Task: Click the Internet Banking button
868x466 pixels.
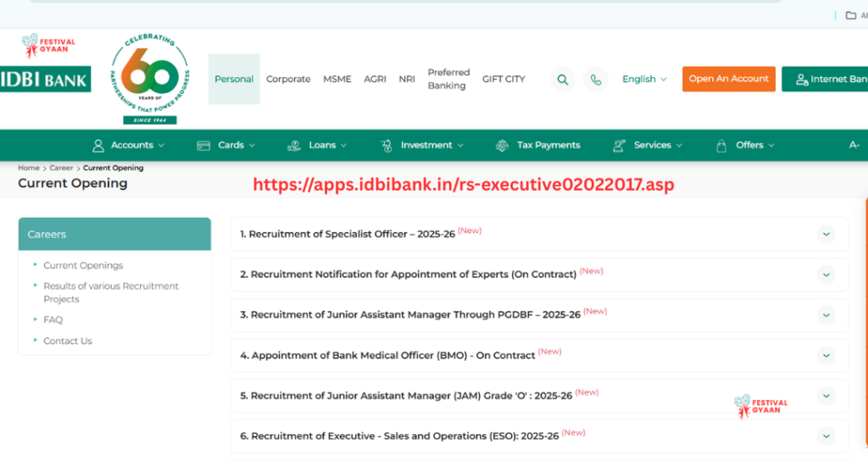Action: click(x=825, y=79)
